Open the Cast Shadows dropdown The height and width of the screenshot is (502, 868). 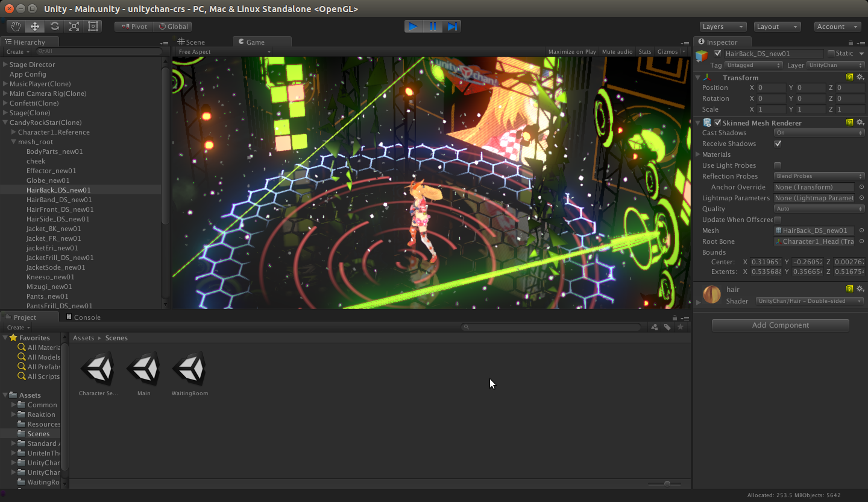click(x=818, y=133)
